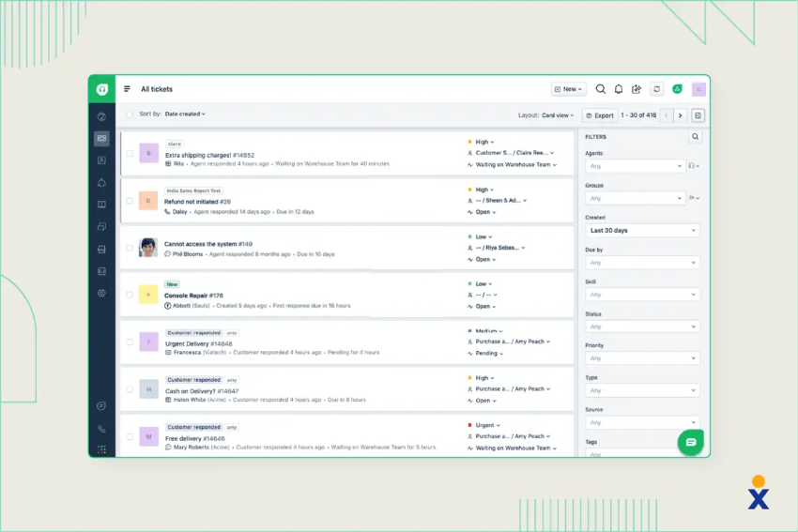
Task: Click the yellow A avatar on Console Repair
Action: (x=148, y=295)
